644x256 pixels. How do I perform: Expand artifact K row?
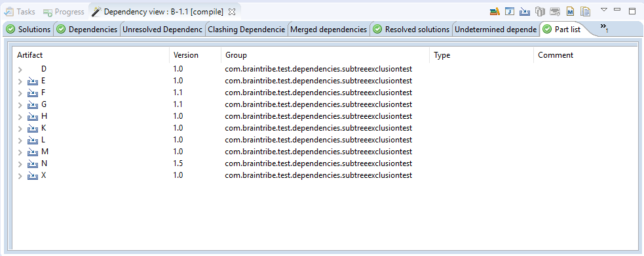pyautogui.click(x=20, y=129)
